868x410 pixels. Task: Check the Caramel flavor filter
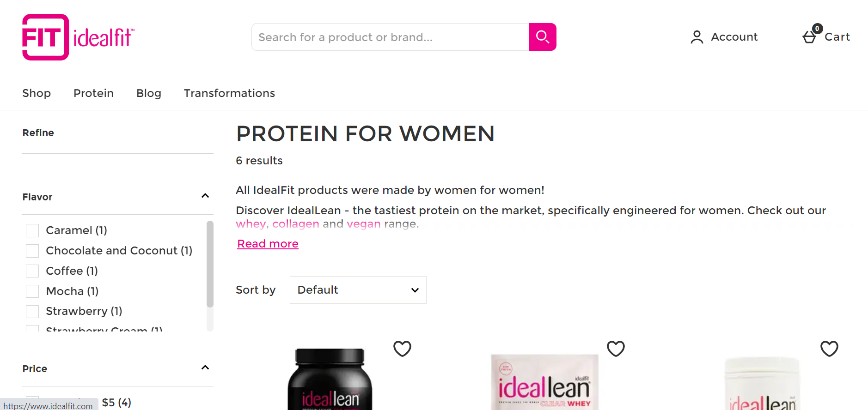32,230
